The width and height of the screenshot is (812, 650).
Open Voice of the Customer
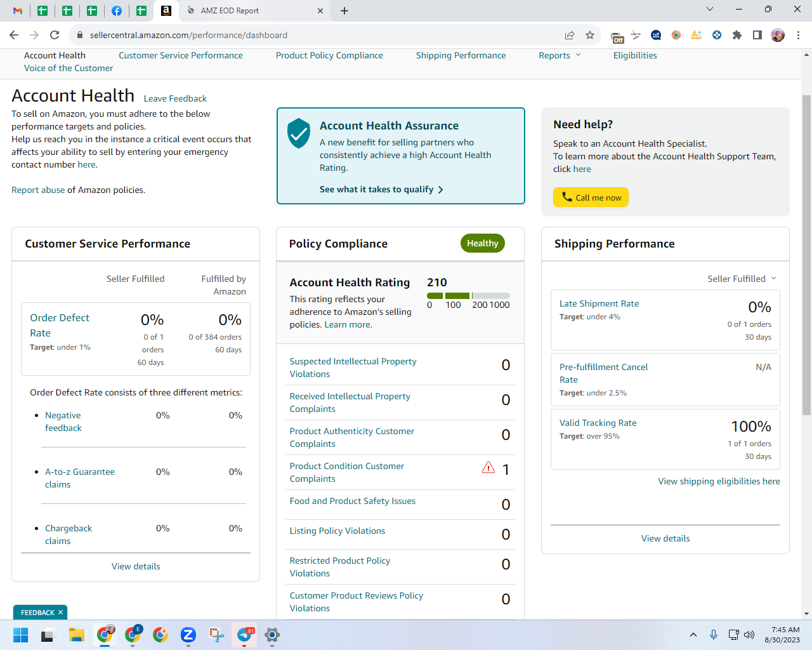[69, 69]
